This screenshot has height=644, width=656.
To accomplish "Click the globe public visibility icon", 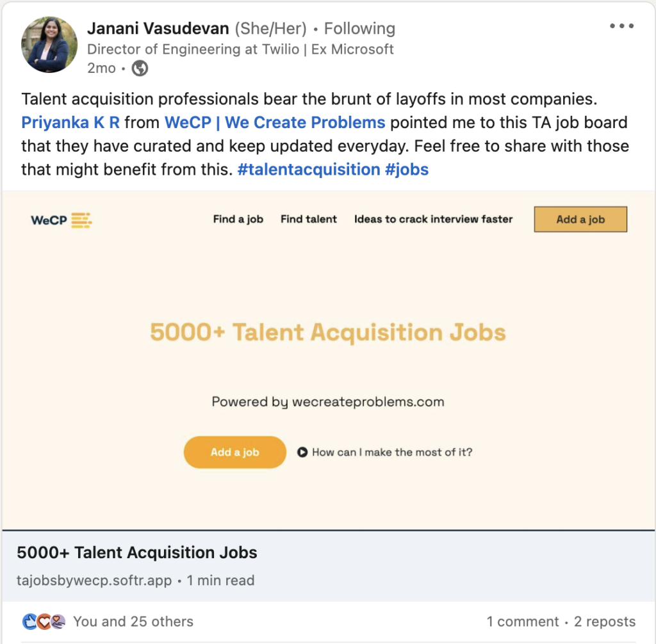I will (x=139, y=68).
